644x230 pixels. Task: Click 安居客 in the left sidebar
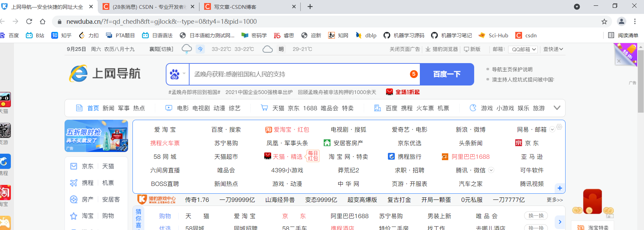tap(111, 199)
